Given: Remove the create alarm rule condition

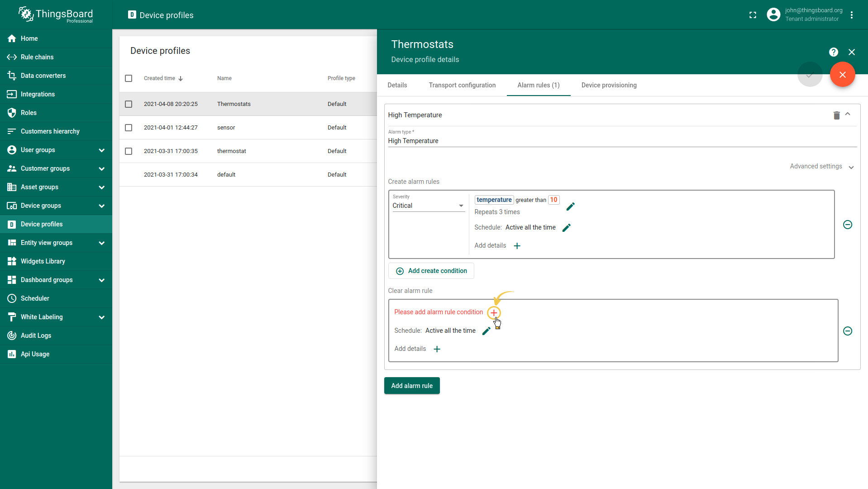Looking at the screenshot, I should [x=848, y=225].
